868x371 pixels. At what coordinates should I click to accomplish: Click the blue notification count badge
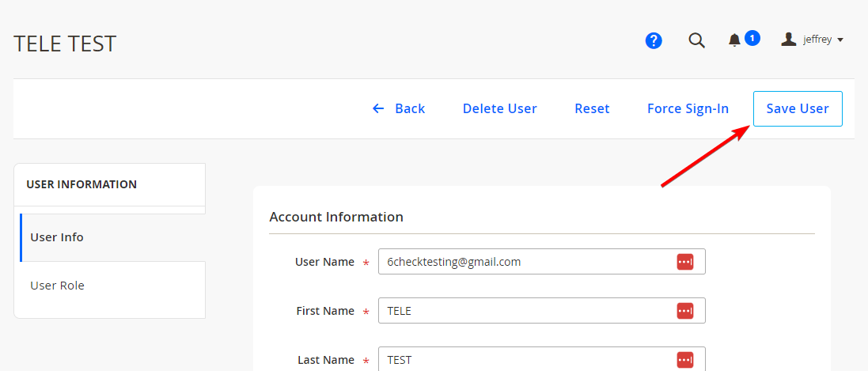click(752, 38)
